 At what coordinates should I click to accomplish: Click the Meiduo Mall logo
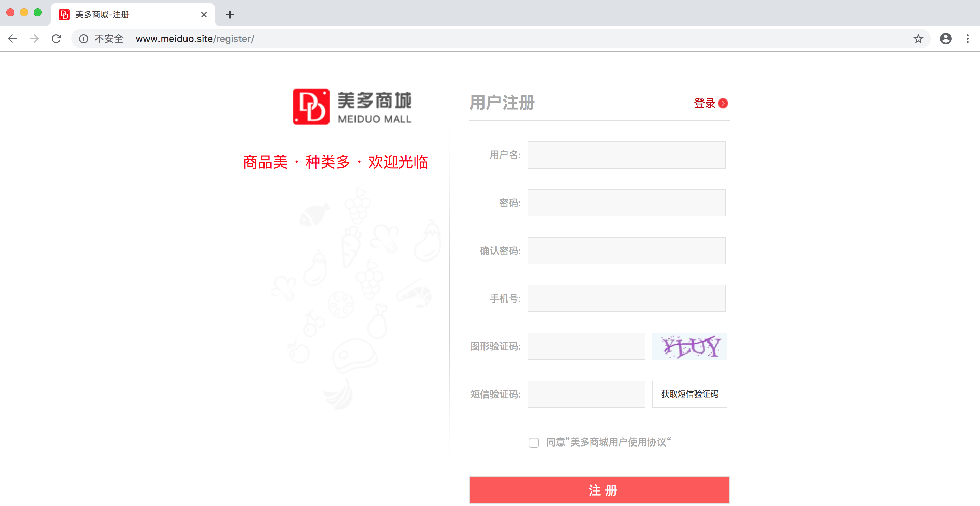point(352,107)
